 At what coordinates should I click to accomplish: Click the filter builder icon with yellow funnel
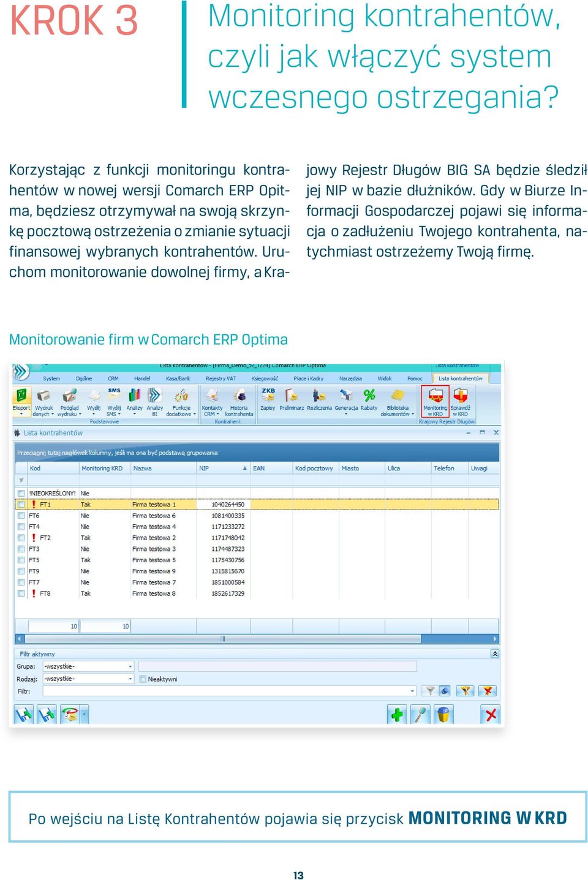(x=466, y=691)
